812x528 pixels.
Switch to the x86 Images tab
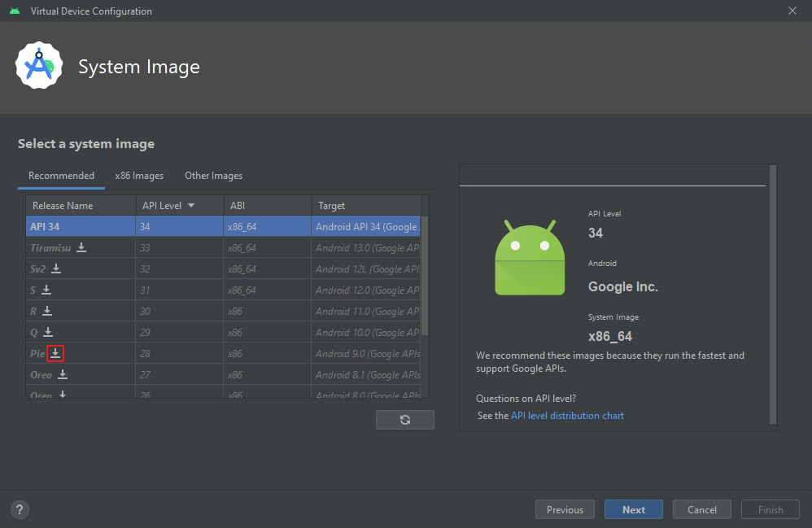[x=139, y=176]
